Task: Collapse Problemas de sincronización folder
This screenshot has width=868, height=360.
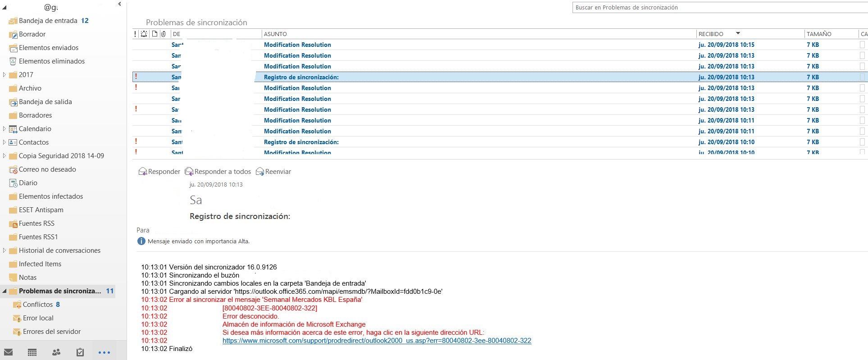Action: (x=5, y=292)
